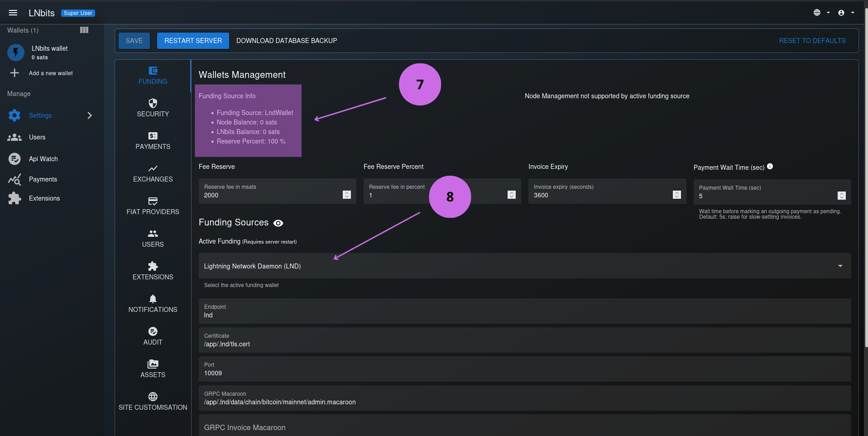Screen dimensions: 868x436
Task: Toggle the navigation drawer with hamburger icon
Action: point(13,12)
